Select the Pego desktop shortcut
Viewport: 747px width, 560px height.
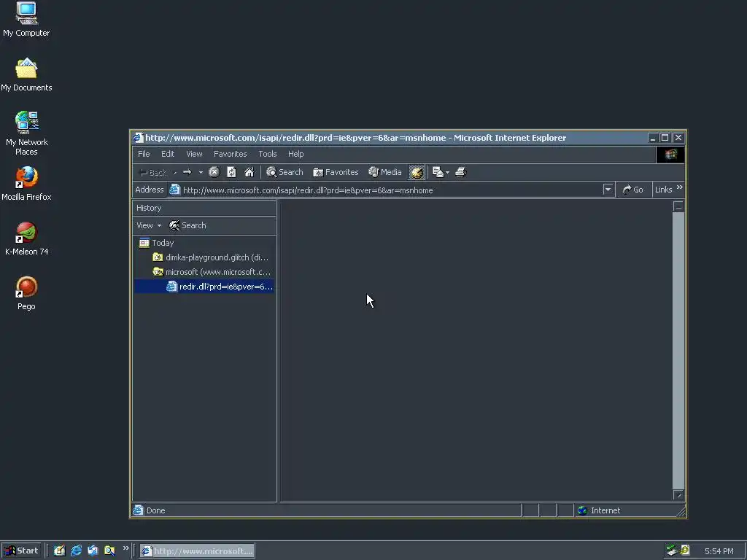pyautogui.click(x=26, y=293)
